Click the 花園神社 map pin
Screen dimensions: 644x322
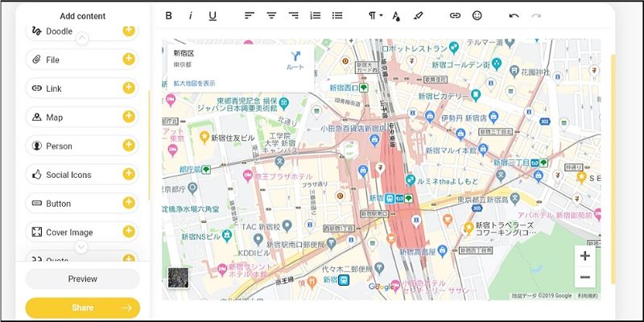[514, 72]
